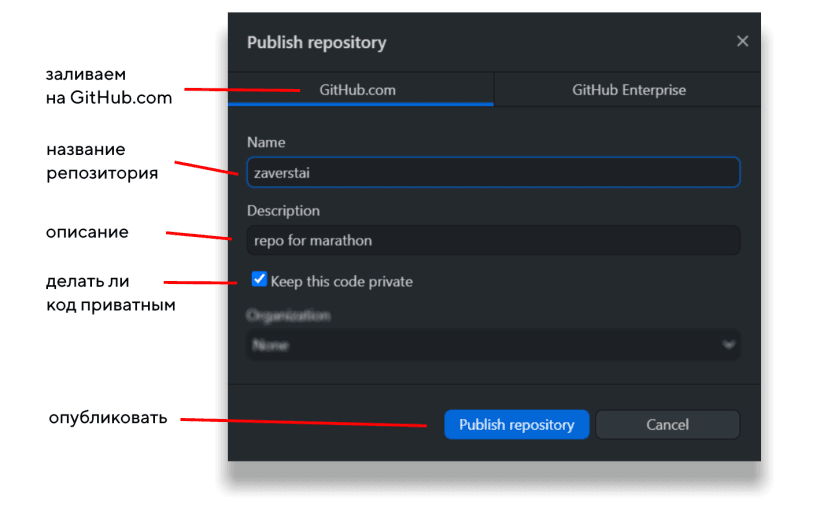Click the Description field with repo for marathon

[493, 240]
